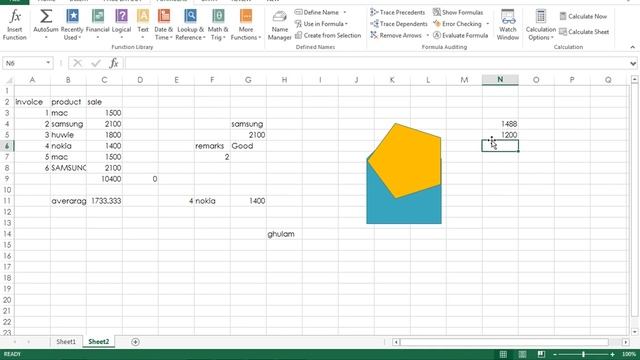Screen dimensions: 640x360
Task: Expand the Define Name dropdown arrow
Action: tap(344, 12)
